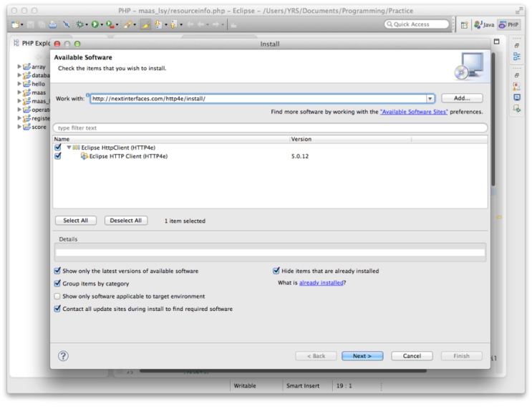The image size is (532, 409).
Task: Click the Cancel button
Action: pyautogui.click(x=412, y=356)
